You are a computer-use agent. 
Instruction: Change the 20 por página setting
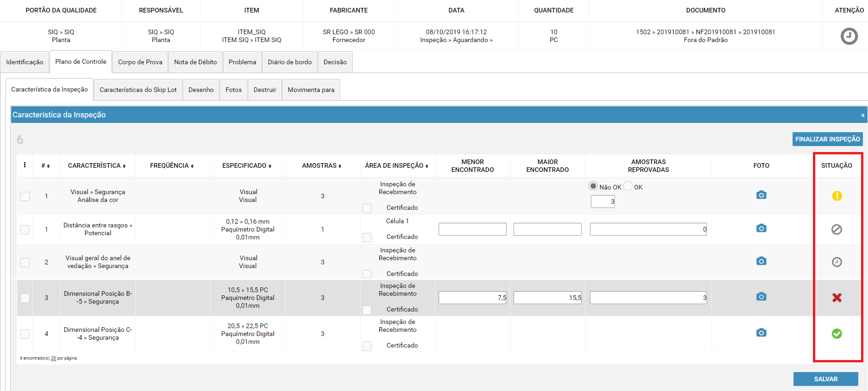(54, 358)
